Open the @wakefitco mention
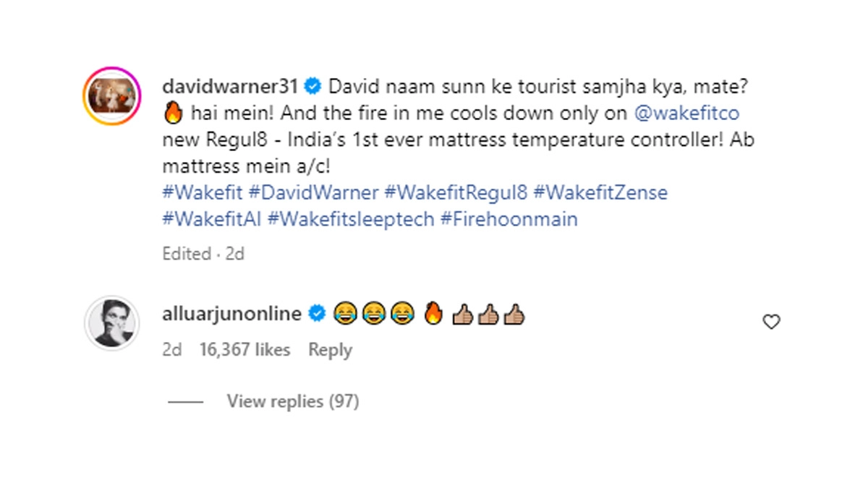 point(686,114)
